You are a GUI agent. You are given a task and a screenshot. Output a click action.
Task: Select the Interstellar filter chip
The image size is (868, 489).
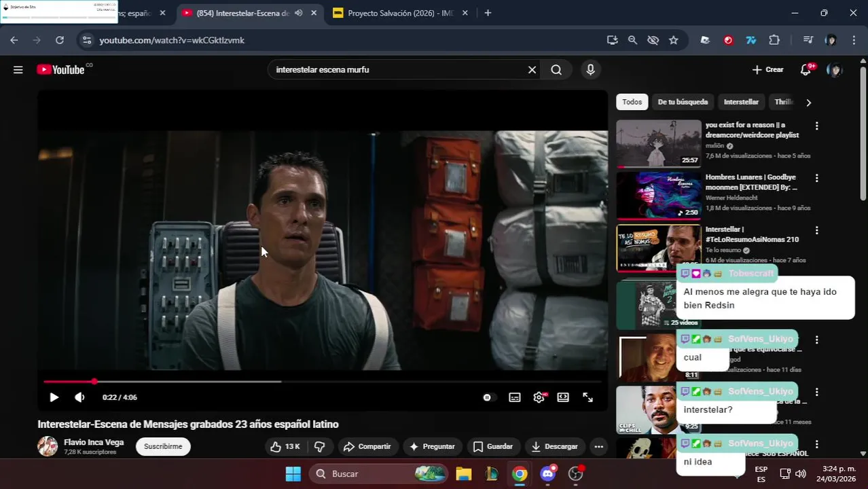coord(741,102)
